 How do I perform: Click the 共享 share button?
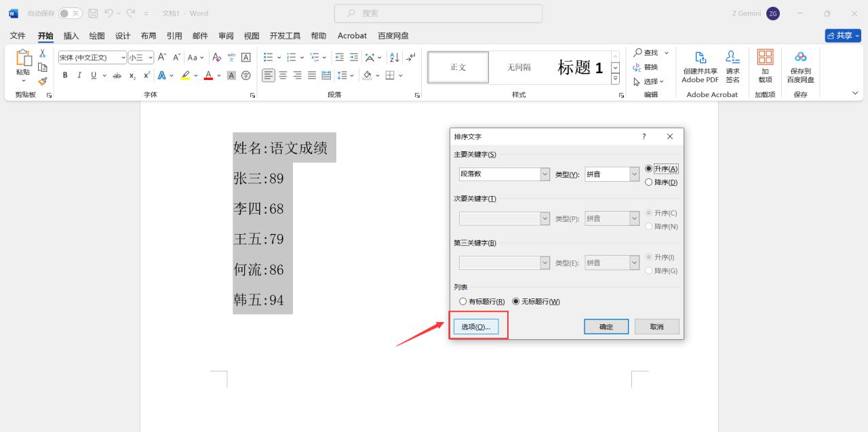[x=842, y=35]
